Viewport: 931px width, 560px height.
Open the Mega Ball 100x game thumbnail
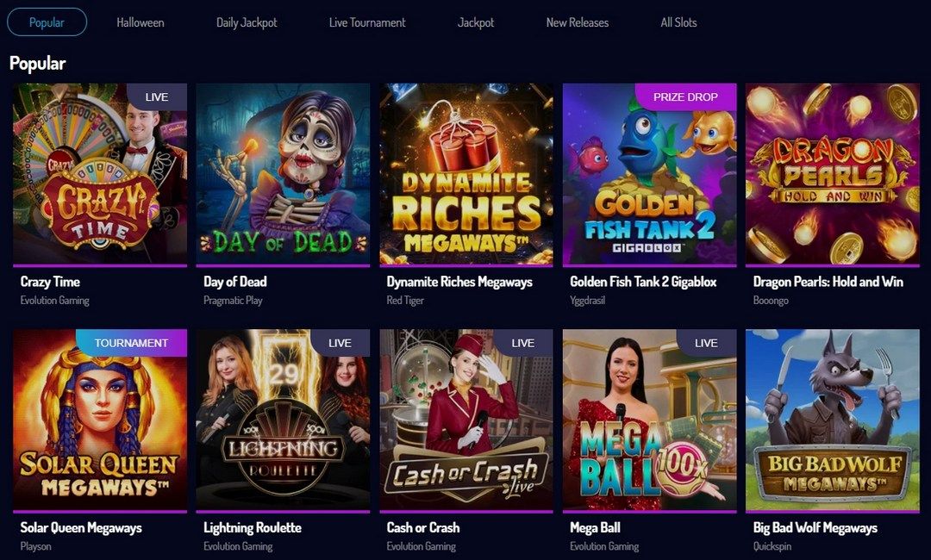[650, 420]
